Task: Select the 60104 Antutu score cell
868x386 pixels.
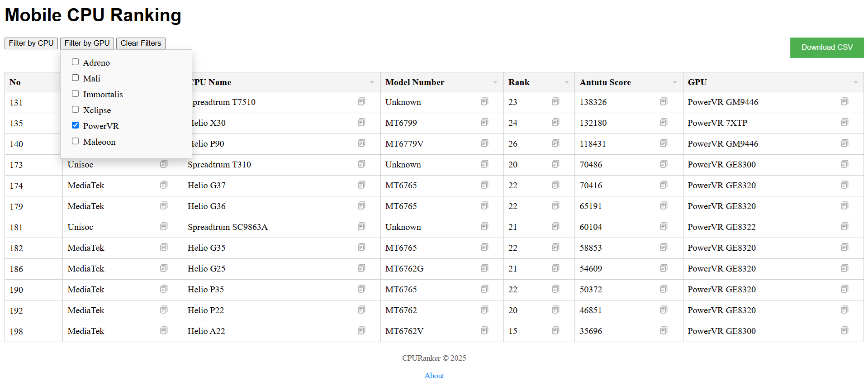Action: click(629, 227)
